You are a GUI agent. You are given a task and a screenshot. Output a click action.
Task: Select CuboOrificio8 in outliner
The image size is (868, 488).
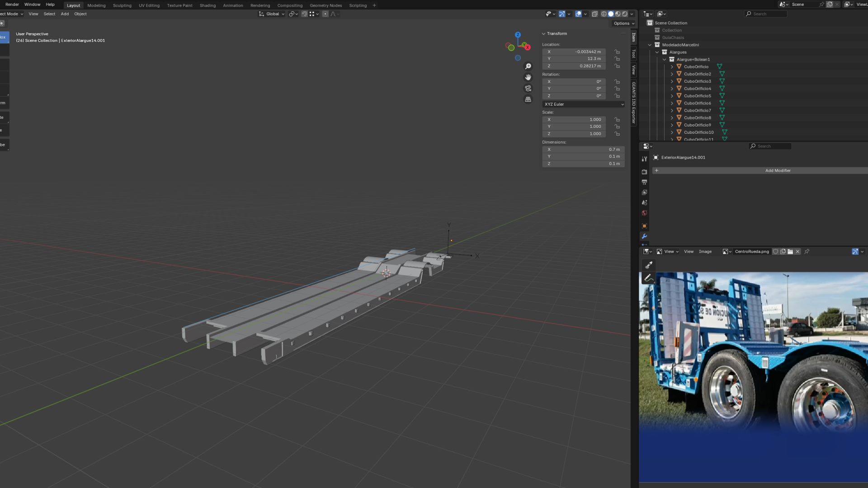tap(697, 117)
